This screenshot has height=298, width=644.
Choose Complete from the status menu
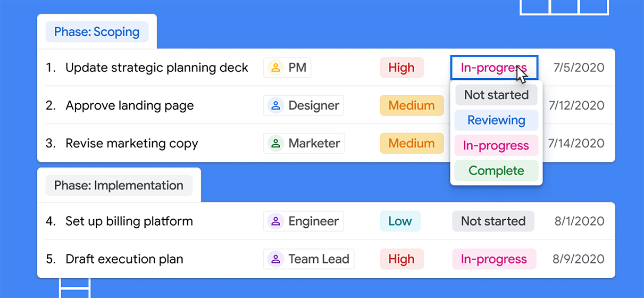click(496, 171)
